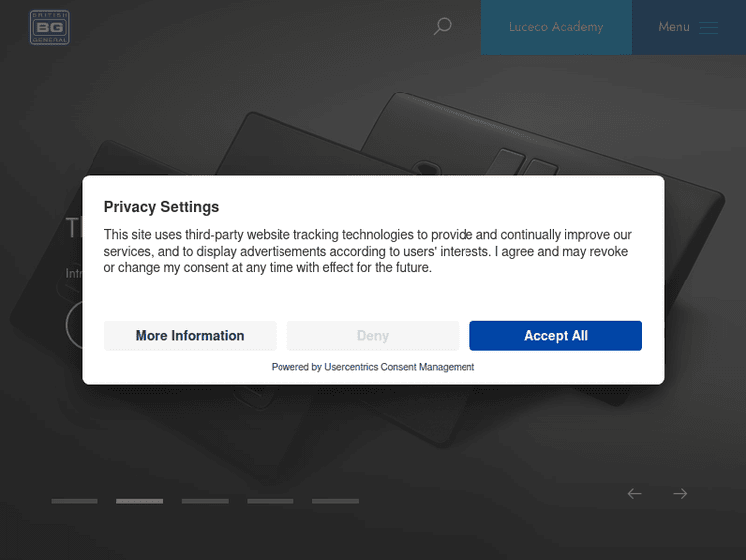Viewport: 746px width, 560px height.
Task: Select the fifth carousel slide indicator
Action: coord(335,501)
